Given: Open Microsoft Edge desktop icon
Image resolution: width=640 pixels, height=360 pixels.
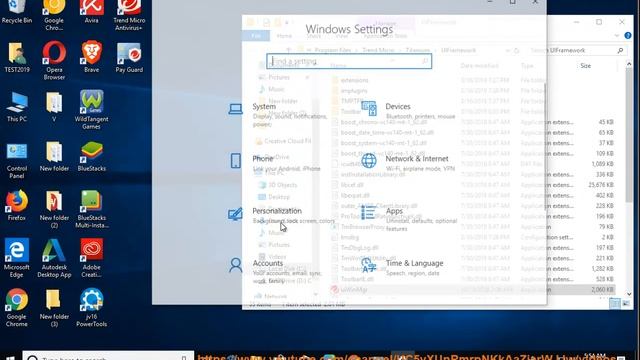Looking at the screenshot, I should (17, 258).
